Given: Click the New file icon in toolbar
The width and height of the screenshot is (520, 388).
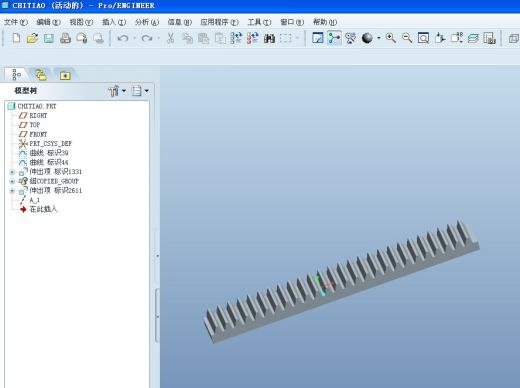Looking at the screenshot, I should pyautogui.click(x=16, y=38).
